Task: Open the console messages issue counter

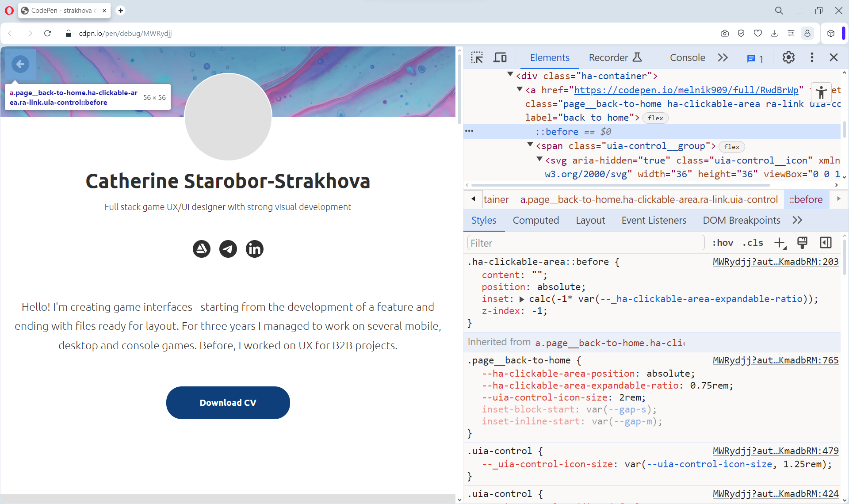Action: tap(755, 58)
